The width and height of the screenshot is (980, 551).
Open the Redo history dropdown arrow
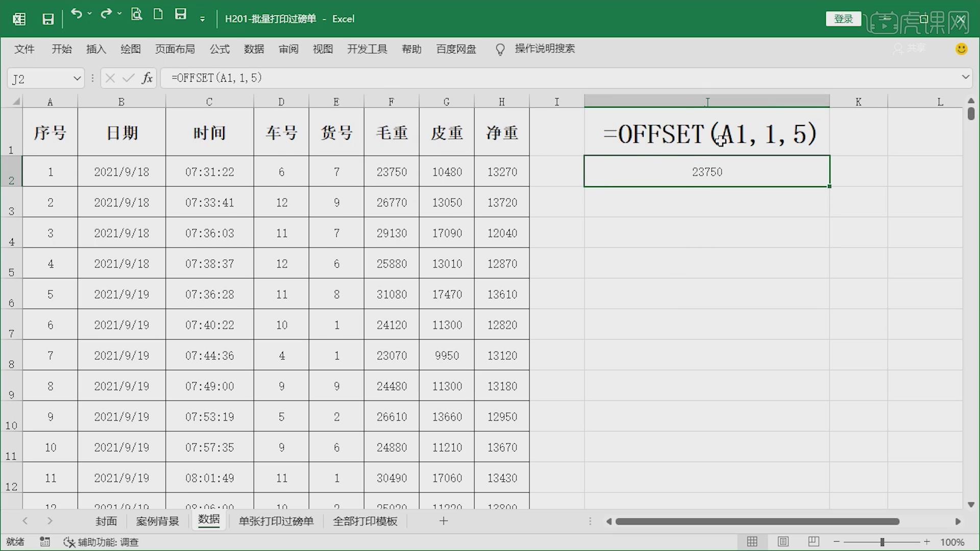(x=119, y=14)
